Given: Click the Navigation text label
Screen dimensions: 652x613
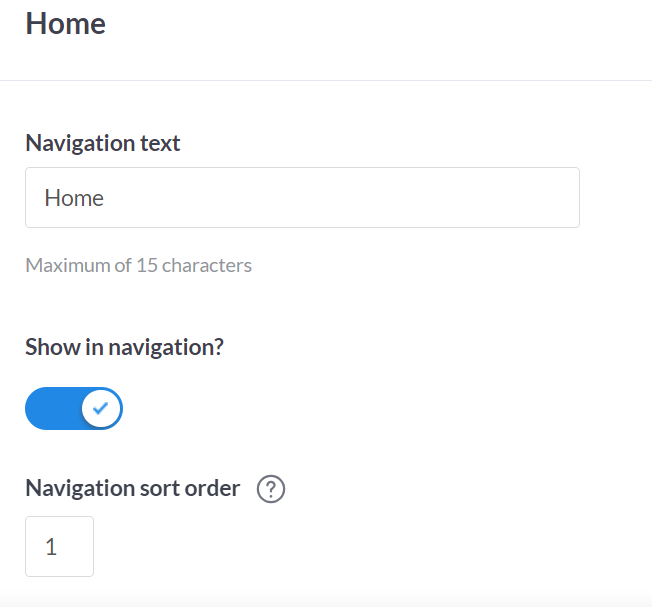Looking at the screenshot, I should tap(103, 143).
